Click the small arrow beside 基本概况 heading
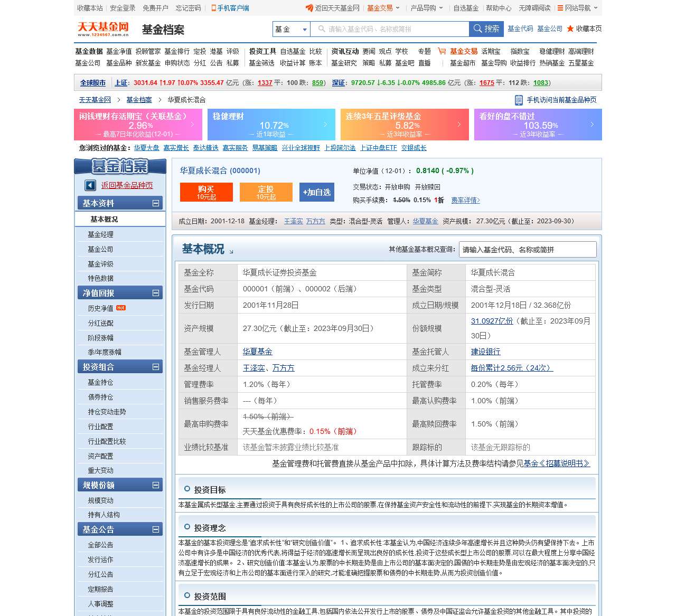Viewport: 676px width, 616px height. pos(231,251)
